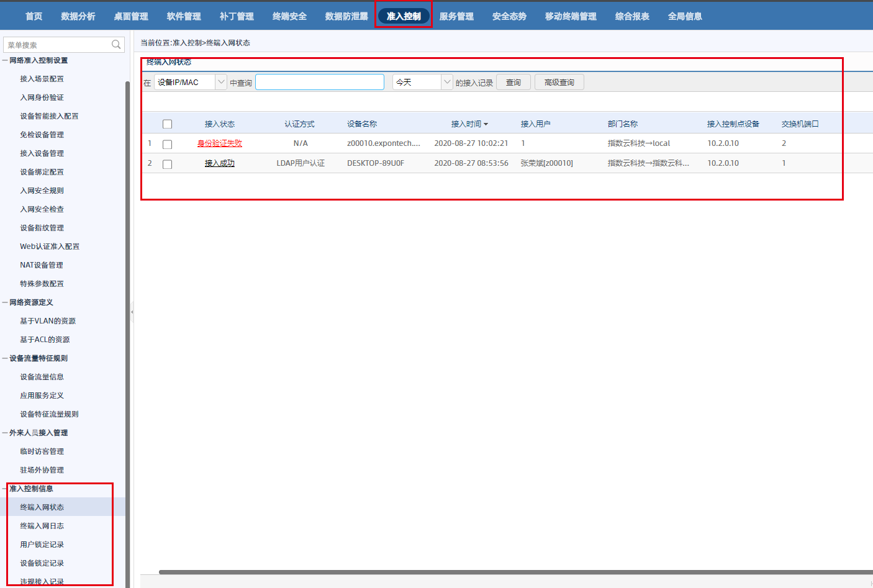Go to 全局信息 menu

click(x=685, y=16)
